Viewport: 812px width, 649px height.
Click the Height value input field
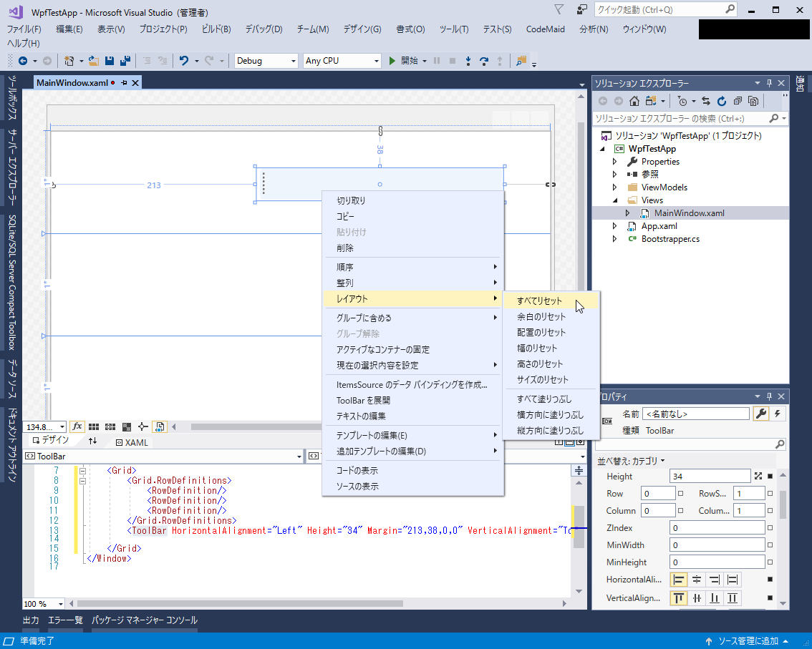click(x=710, y=476)
